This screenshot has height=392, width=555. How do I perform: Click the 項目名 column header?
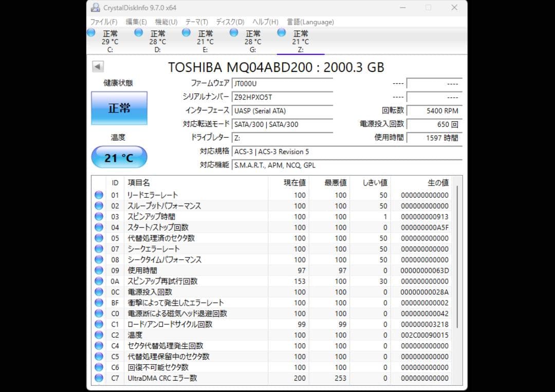point(196,182)
